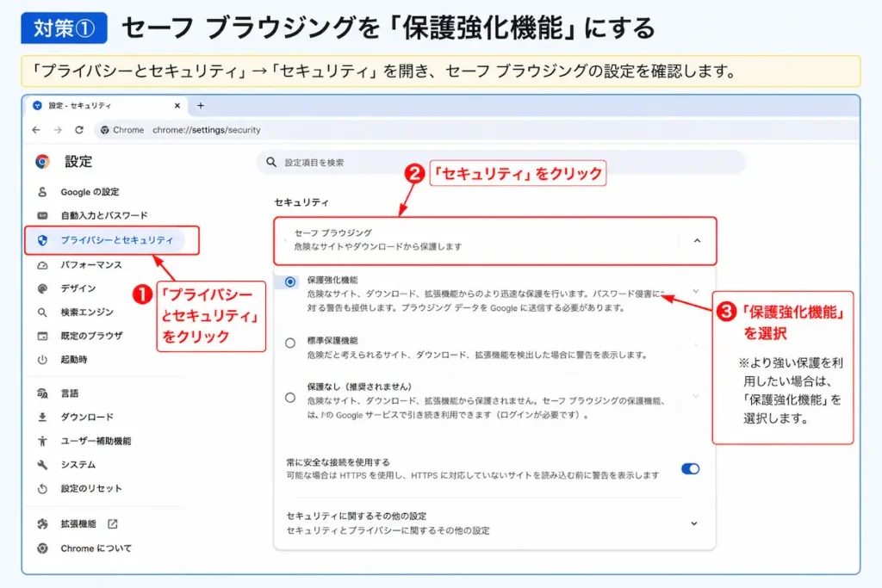Click the browser back arrow
Screen dimensions: 882x588
tap(36, 130)
